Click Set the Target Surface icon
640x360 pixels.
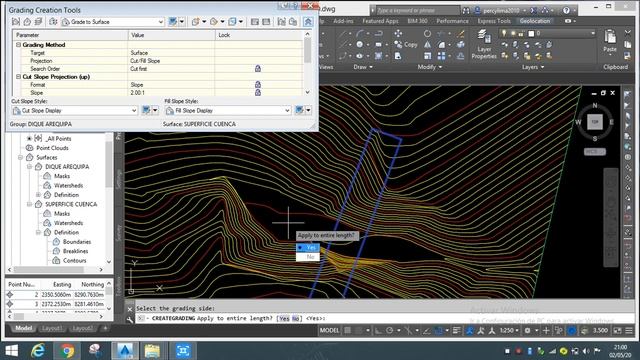click(27, 22)
